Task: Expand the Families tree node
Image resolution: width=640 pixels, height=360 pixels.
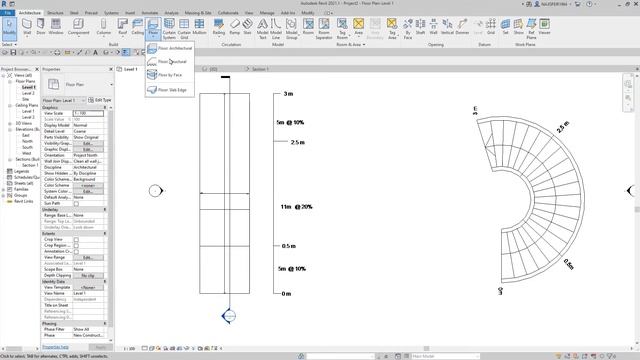Action: pyautogui.click(x=4, y=189)
